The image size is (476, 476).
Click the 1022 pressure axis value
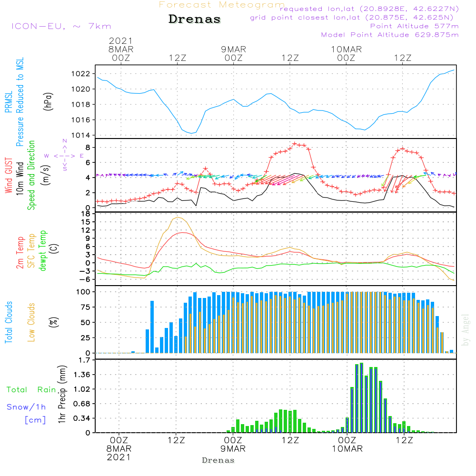pos(81,74)
